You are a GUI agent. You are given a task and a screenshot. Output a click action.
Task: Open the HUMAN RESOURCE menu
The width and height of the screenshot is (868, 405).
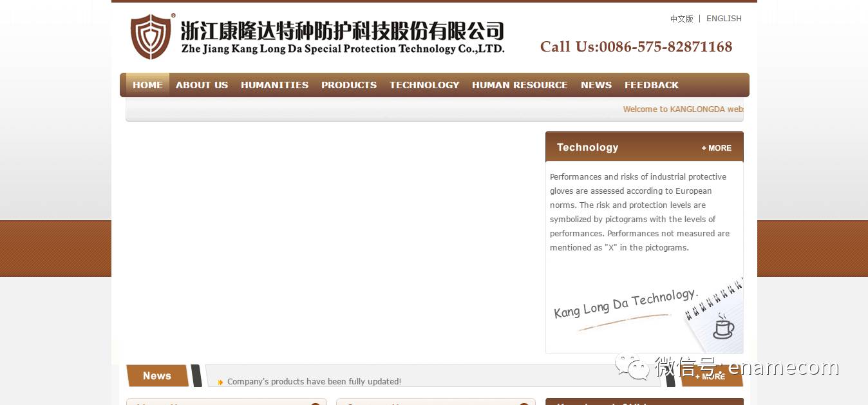[520, 85]
